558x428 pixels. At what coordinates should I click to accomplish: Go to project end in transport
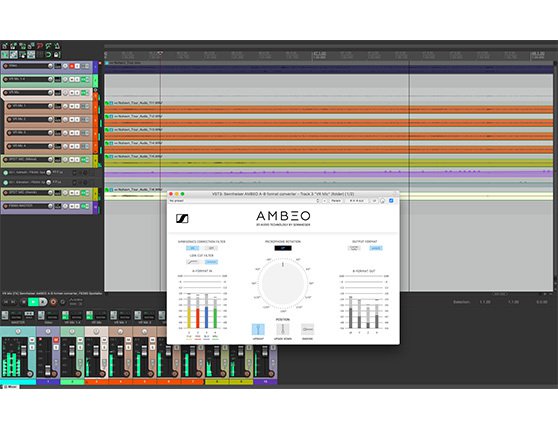point(13,302)
